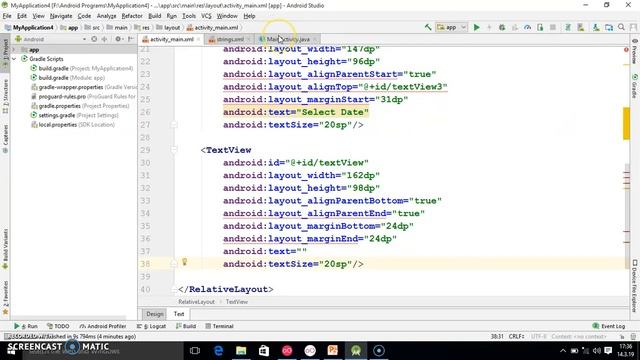
Task: Open the Build tool window button
Action: tap(186, 326)
